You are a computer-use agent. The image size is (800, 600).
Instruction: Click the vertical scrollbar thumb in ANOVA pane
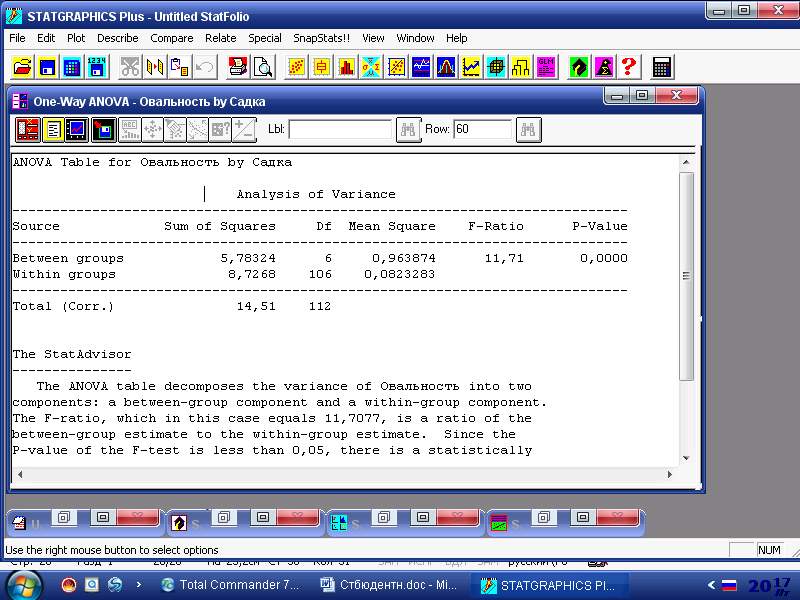pyautogui.click(x=686, y=276)
